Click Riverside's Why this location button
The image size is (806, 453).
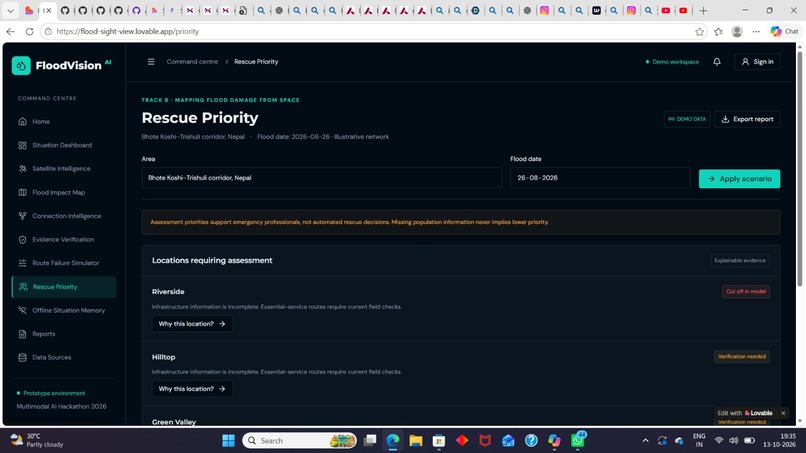192,324
